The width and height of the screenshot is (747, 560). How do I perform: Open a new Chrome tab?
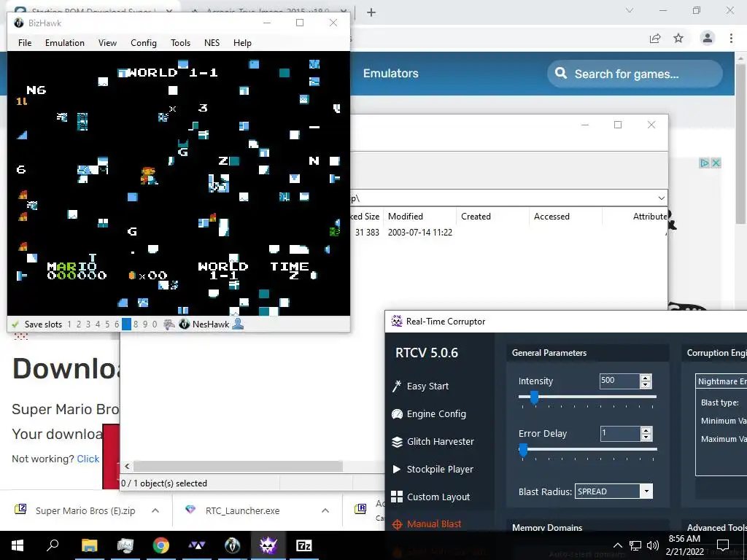371,12
